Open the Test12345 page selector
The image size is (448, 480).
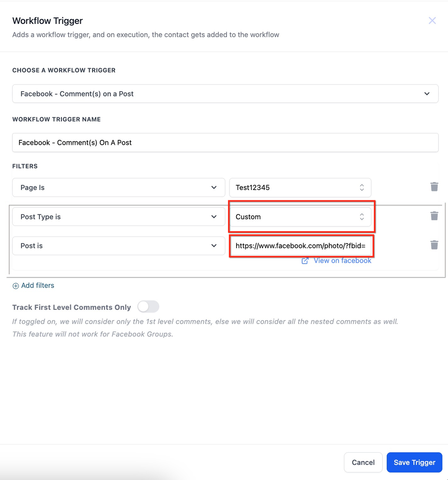click(x=300, y=187)
